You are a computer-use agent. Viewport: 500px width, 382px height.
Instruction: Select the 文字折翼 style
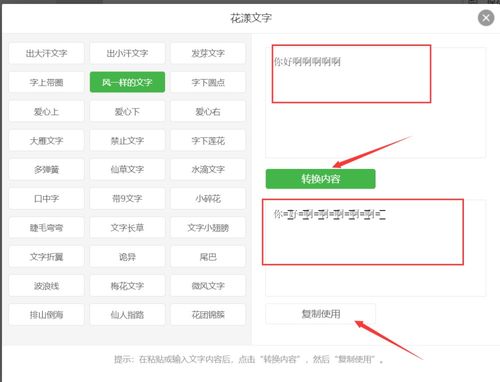click(46, 256)
